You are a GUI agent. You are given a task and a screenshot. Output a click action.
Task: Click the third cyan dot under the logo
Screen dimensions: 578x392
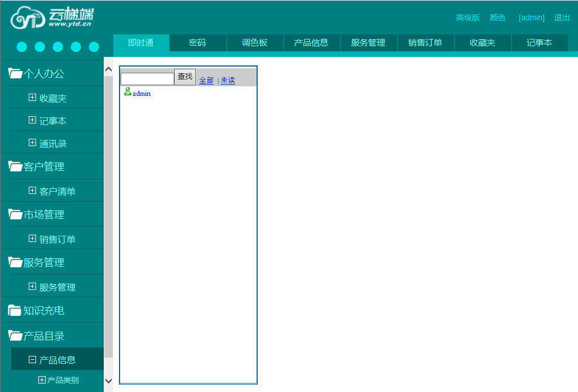pos(58,47)
